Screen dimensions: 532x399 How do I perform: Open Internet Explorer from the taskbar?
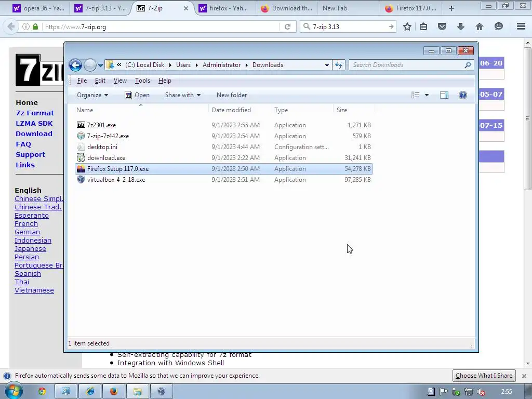[x=90, y=391]
